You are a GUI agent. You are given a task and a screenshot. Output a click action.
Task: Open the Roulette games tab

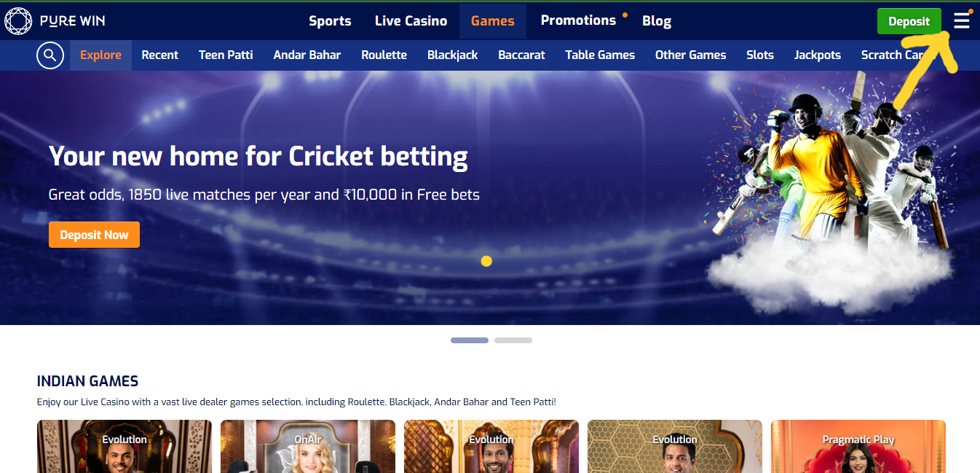(384, 55)
